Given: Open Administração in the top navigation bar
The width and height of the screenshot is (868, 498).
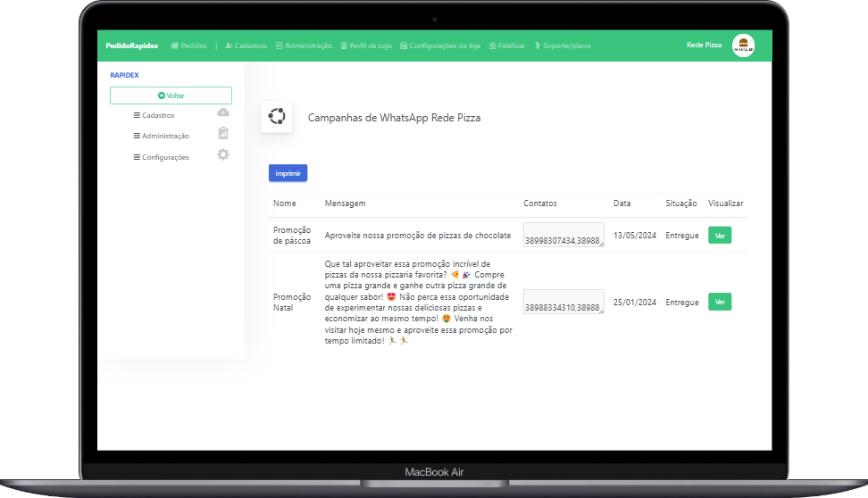Looking at the screenshot, I should point(304,46).
